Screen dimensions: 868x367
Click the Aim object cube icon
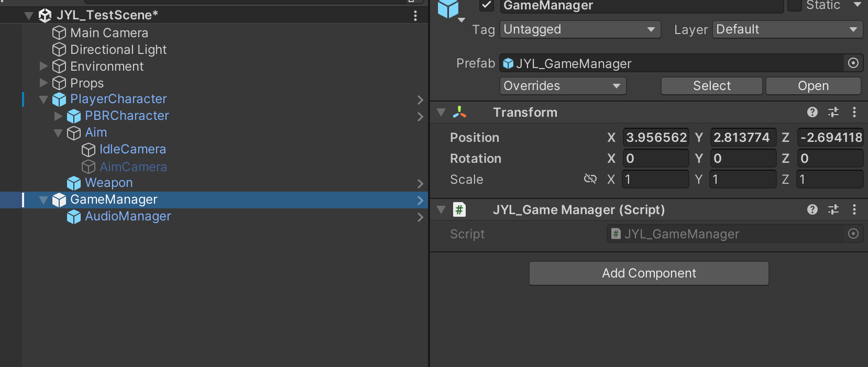point(74,133)
